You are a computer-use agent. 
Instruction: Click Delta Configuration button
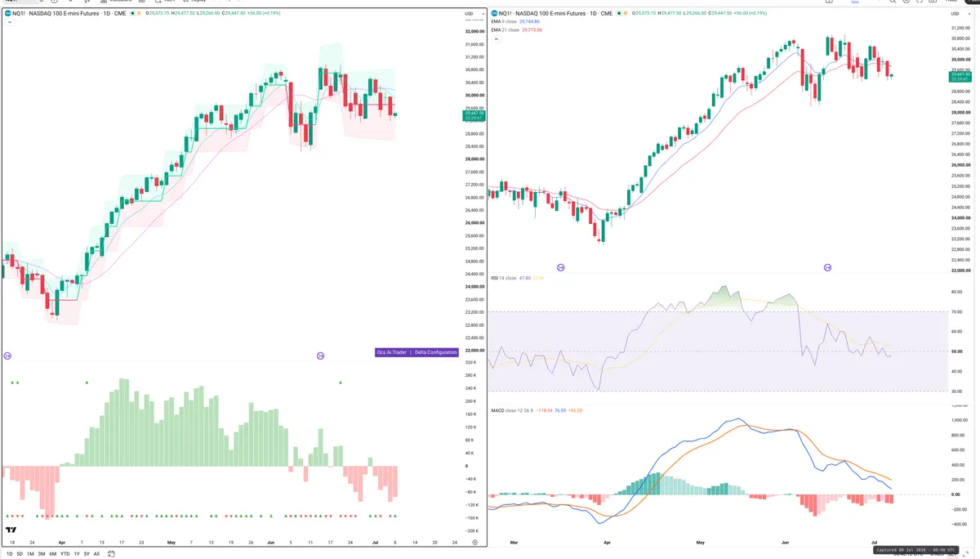(435, 352)
